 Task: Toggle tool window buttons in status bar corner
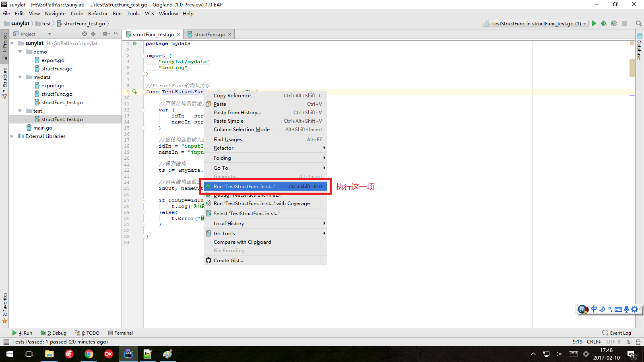(x=6, y=342)
